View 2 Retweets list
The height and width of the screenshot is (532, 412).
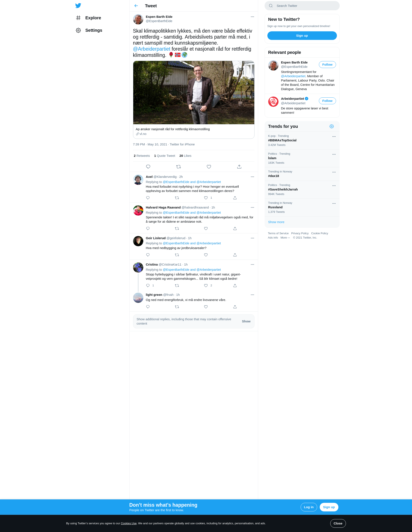[x=142, y=156]
